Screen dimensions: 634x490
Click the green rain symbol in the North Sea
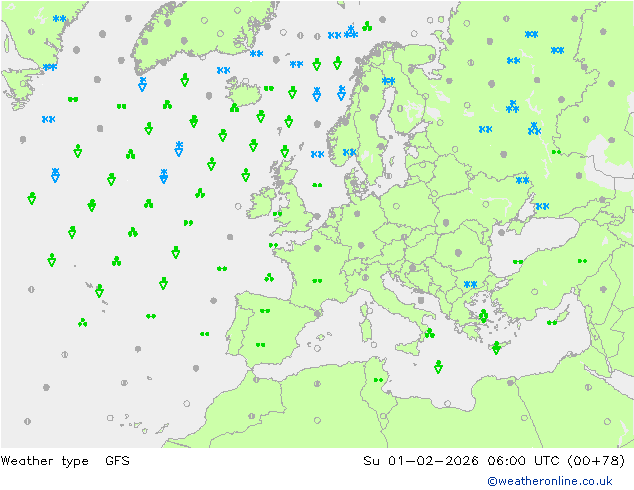[x=317, y=185]
